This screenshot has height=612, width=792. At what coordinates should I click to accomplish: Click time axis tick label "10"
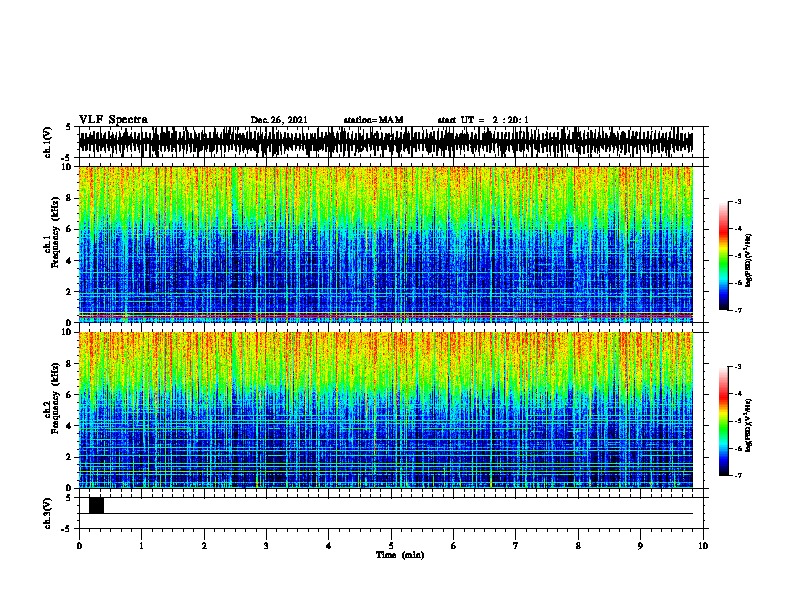pos(703,545)
